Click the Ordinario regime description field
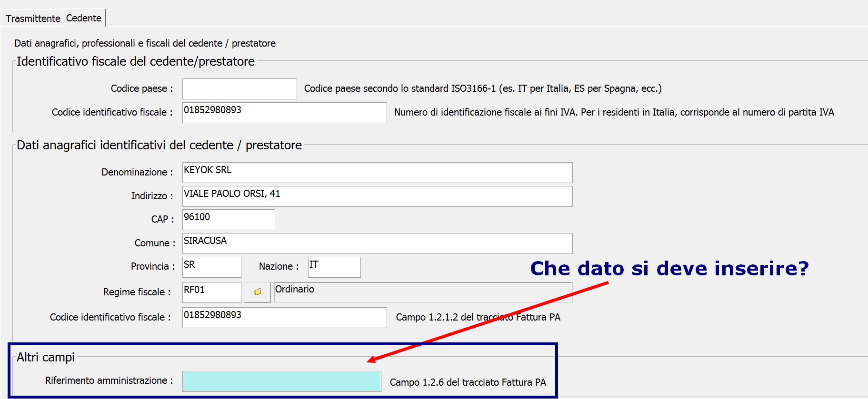The image size is (868, 399). 423,292
